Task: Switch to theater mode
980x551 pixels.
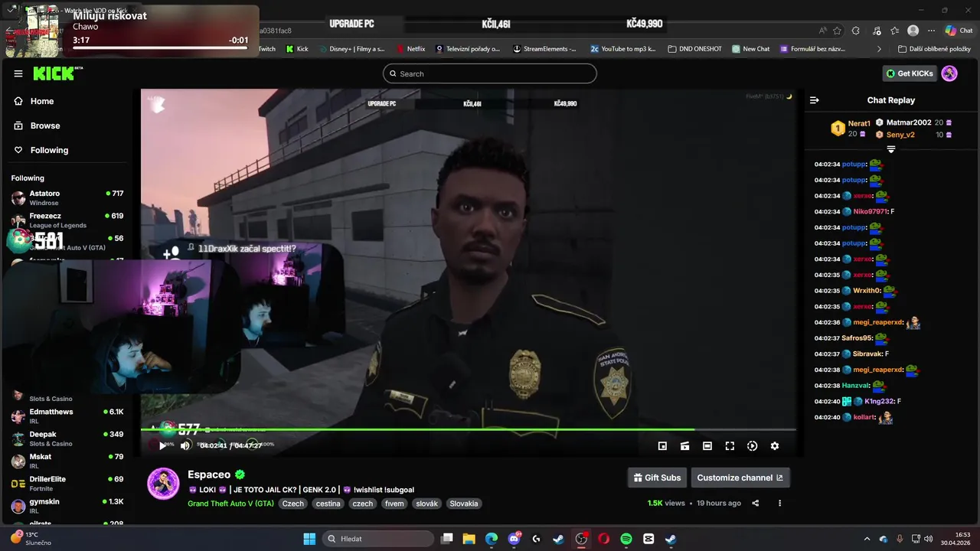Action: point(707,446)
